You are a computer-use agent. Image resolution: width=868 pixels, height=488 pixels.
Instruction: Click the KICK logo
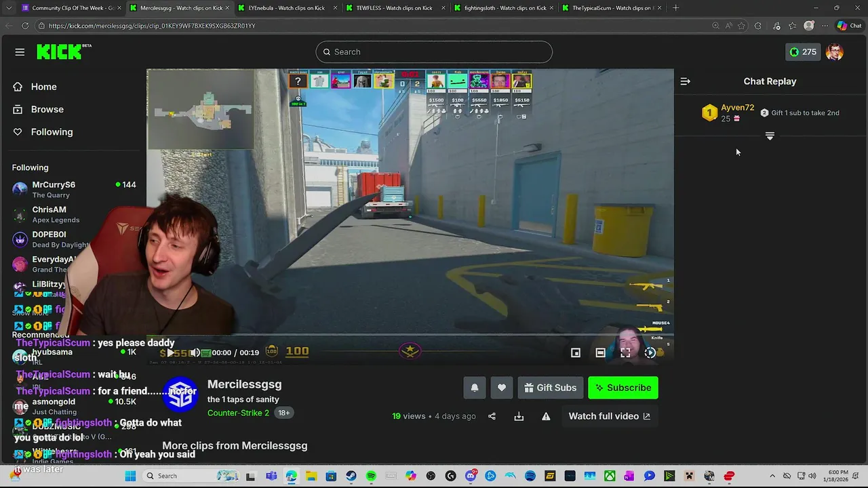coord(63,52)
